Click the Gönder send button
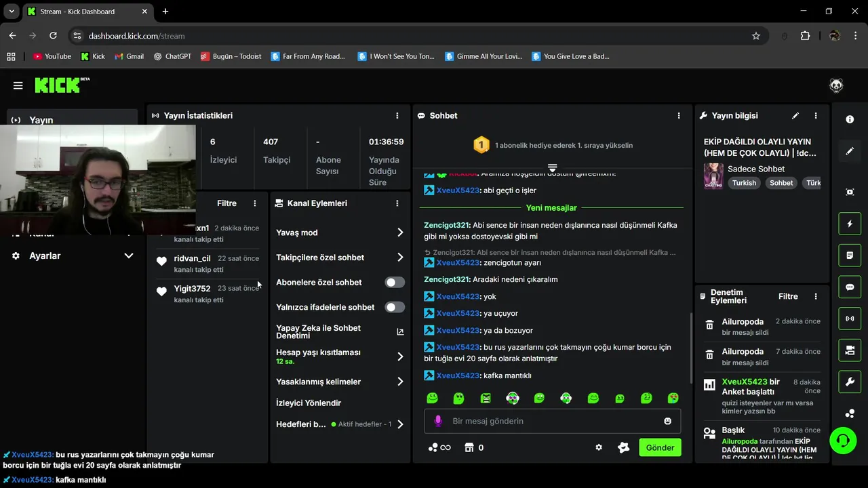 click(x=660, y=447)
